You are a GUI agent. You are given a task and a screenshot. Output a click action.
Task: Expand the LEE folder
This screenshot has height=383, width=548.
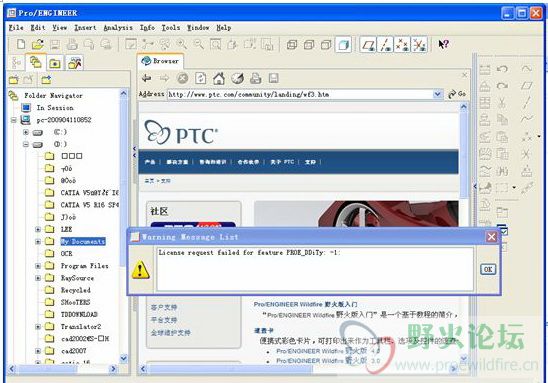click(x=38, y=230)
